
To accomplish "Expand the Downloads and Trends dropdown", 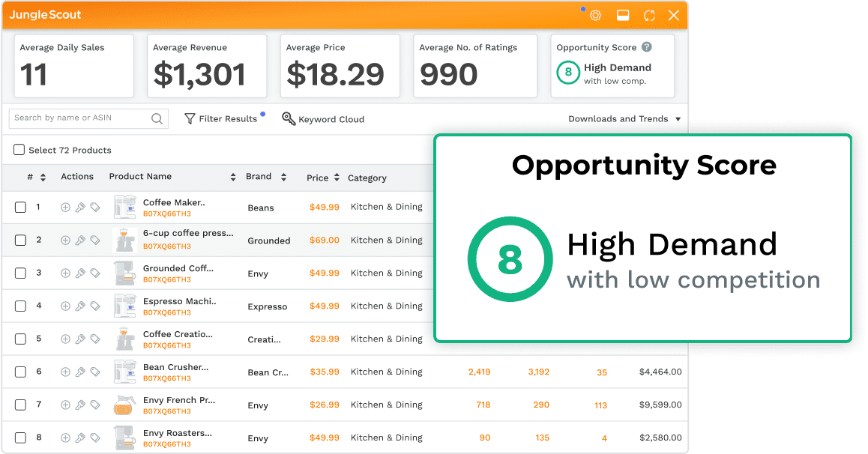I will (678, 119).
